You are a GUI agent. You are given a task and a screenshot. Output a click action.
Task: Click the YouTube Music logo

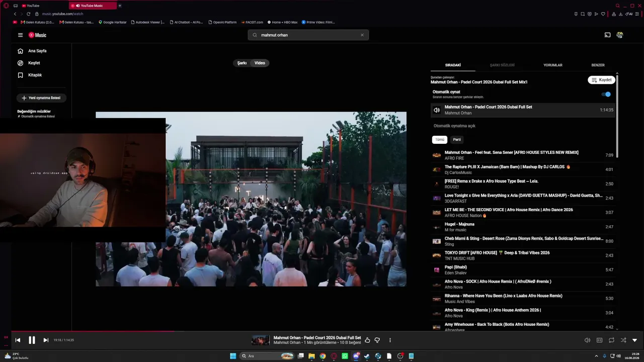pos(37,35)
